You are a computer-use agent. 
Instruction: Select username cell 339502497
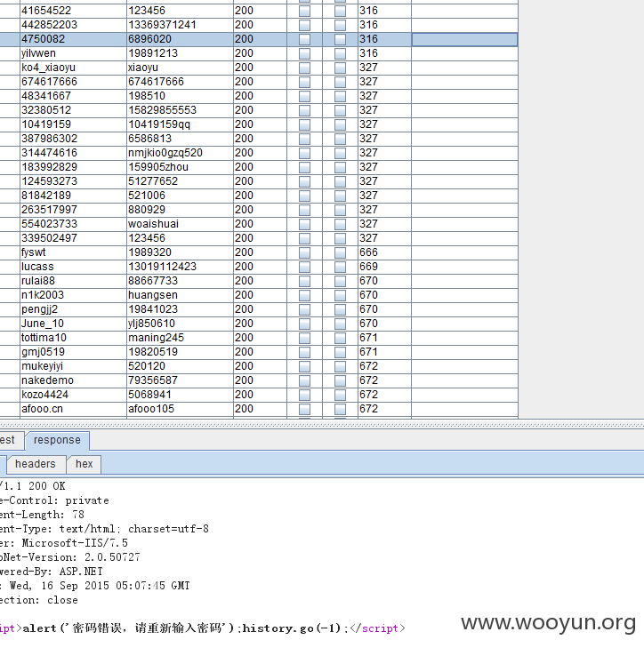coord(73,238)
